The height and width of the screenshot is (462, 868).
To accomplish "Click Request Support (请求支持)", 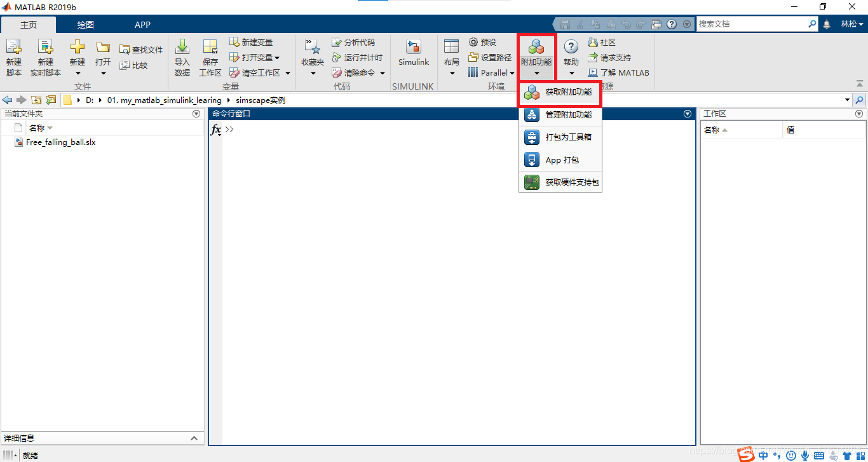I will coord(609,57).
